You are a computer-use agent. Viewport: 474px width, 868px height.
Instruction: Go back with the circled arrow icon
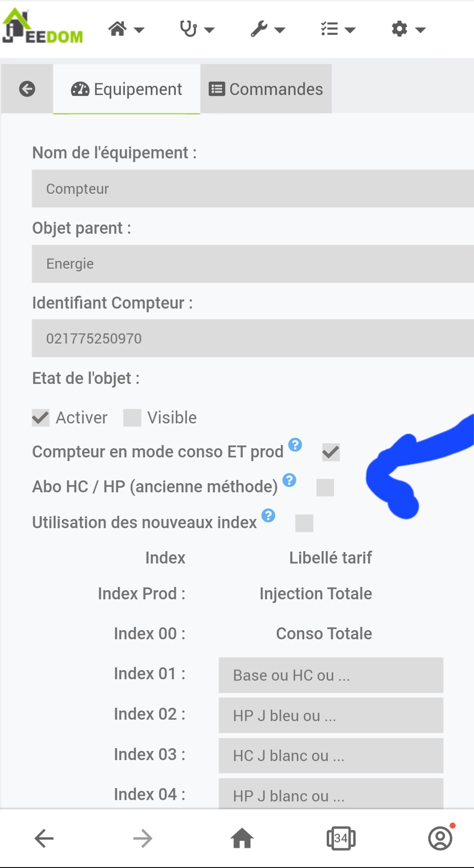tap(27, 89)
